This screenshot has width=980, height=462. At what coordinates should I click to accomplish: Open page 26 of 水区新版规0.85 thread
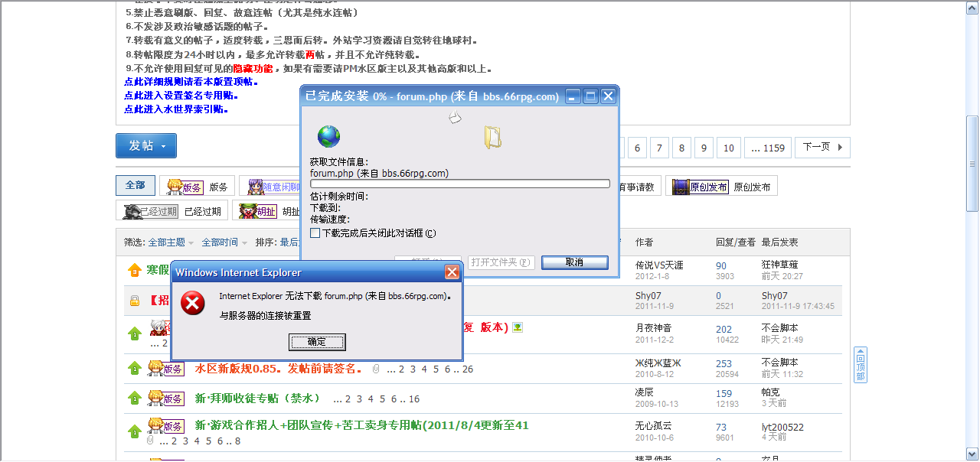click(468, 369)
